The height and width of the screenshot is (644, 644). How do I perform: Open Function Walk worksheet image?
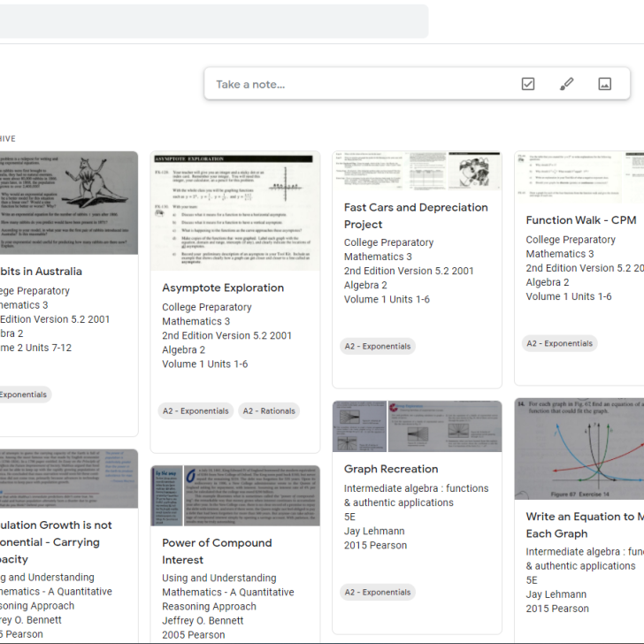(x=569, y=177)
